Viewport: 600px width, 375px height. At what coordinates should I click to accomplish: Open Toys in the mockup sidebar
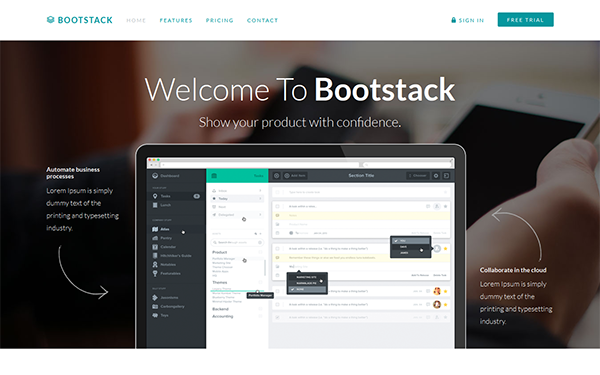point(160,315)
